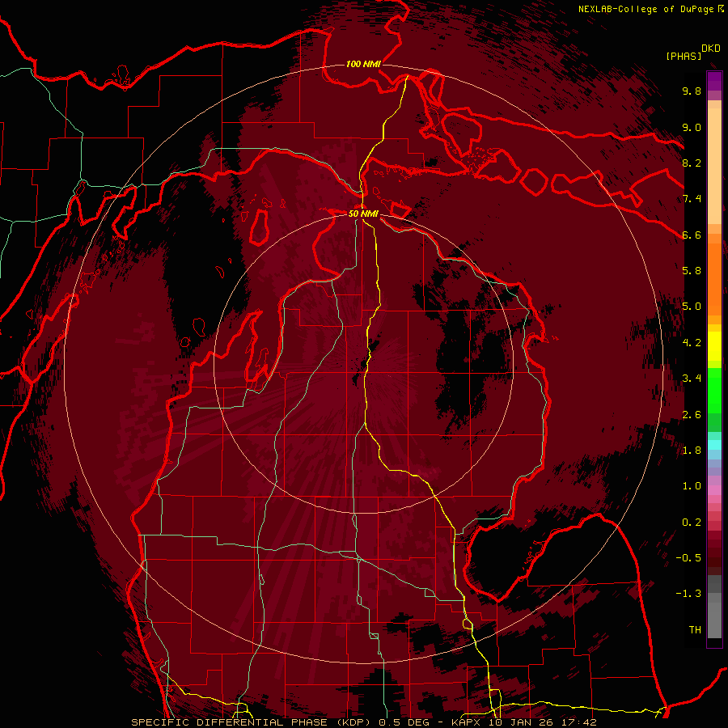Click the 9.0 legend value
Image resolution: width=728 pixels, height=728 pixels.
coord(692,128)
